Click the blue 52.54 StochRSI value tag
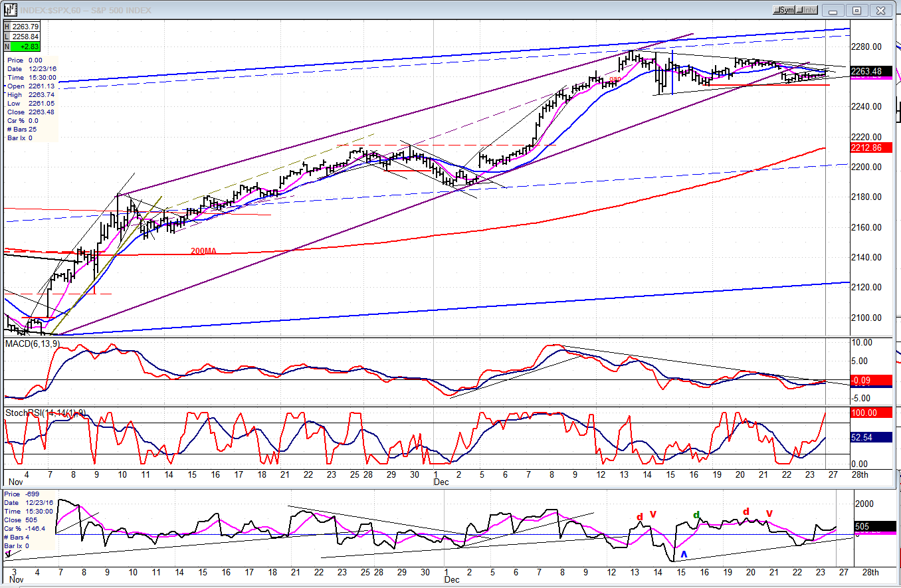 click(868, 438)
